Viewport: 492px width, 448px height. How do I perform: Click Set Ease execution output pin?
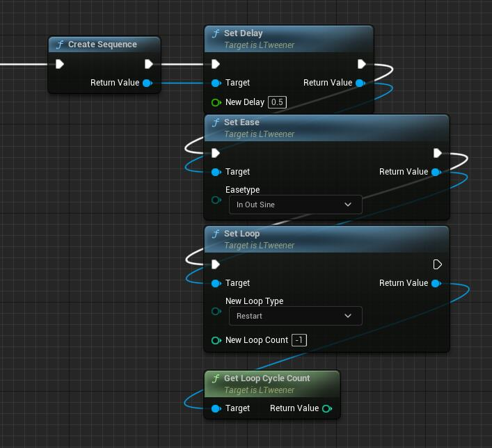[437, 153]
